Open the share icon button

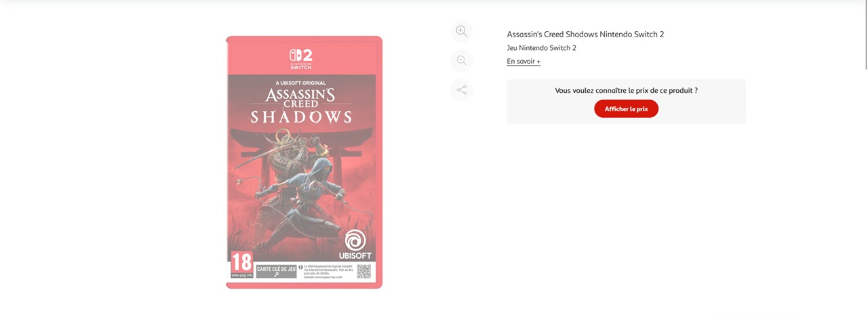462,89
